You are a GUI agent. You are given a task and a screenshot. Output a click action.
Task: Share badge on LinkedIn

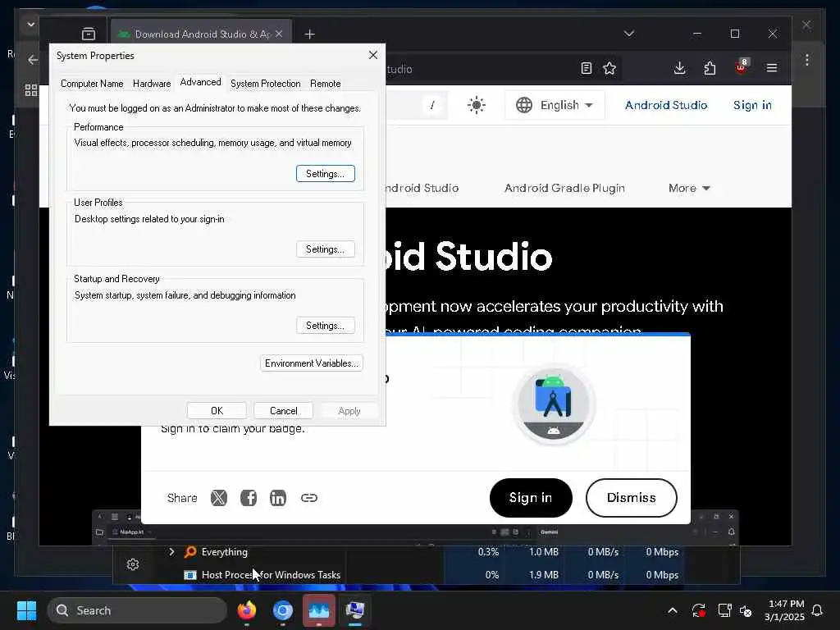pyautogui.click(x=277, y=498)
